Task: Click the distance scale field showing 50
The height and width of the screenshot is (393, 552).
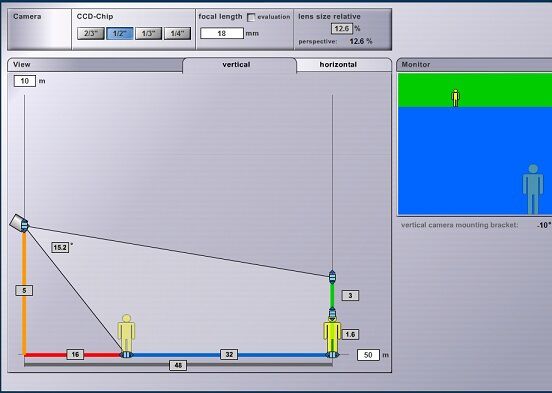Action: pyautogui.click(x=368, y=355)
